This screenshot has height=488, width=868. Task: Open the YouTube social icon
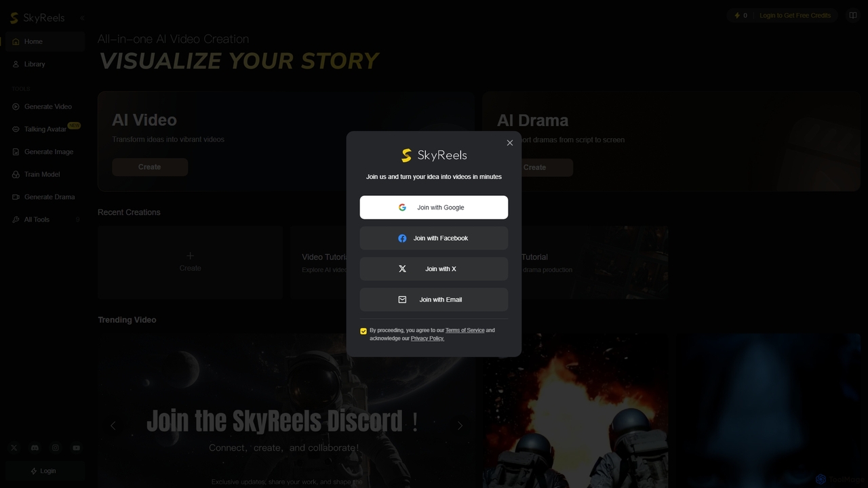coord(76,448)
